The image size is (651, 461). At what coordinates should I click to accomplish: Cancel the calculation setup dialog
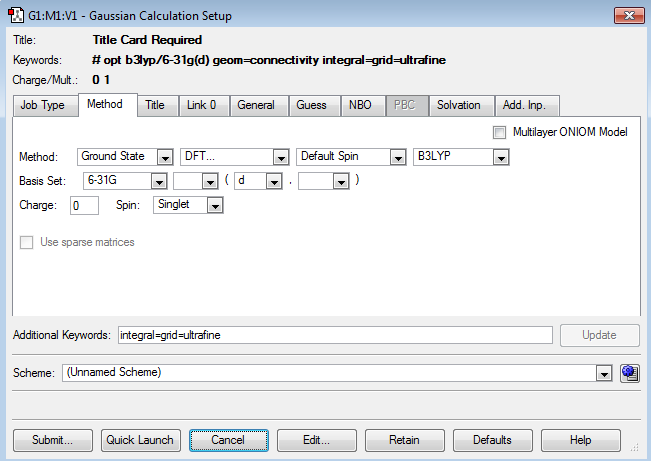[x=229, y=440]
